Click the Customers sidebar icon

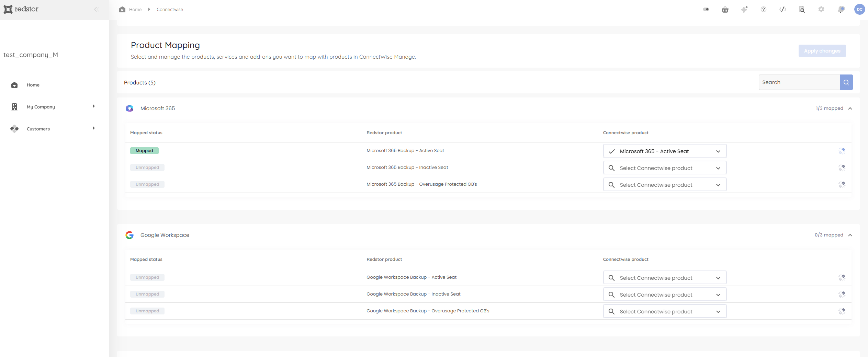14,129
